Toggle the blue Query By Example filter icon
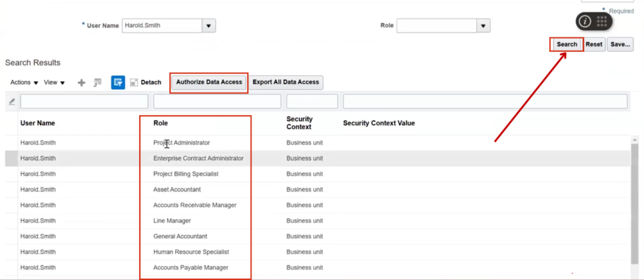The width and height of the screenshot is (644, 280). pos(118,82)
